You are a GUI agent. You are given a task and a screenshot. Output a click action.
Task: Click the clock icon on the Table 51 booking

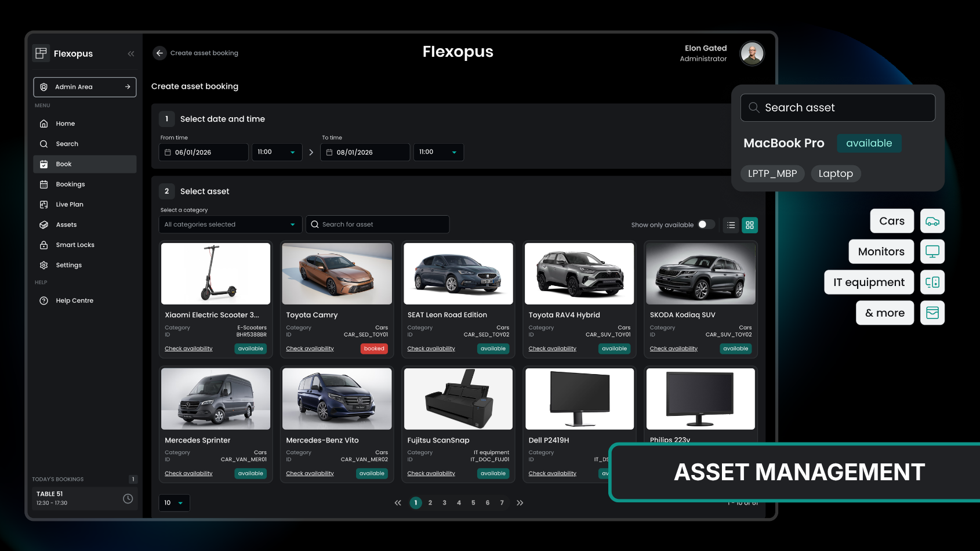(128, 498)
